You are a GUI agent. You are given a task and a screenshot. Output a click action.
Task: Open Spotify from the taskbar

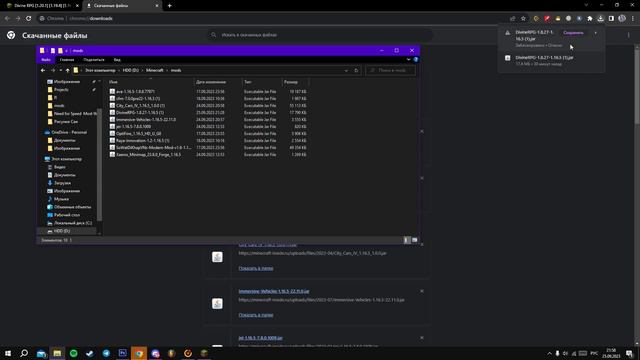tap(73, 353)
